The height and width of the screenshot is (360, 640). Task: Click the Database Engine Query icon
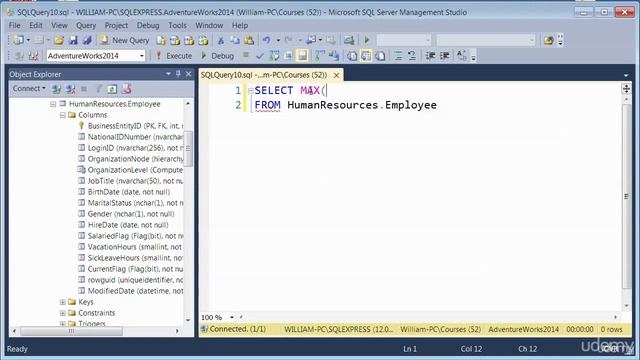point(161,40)
